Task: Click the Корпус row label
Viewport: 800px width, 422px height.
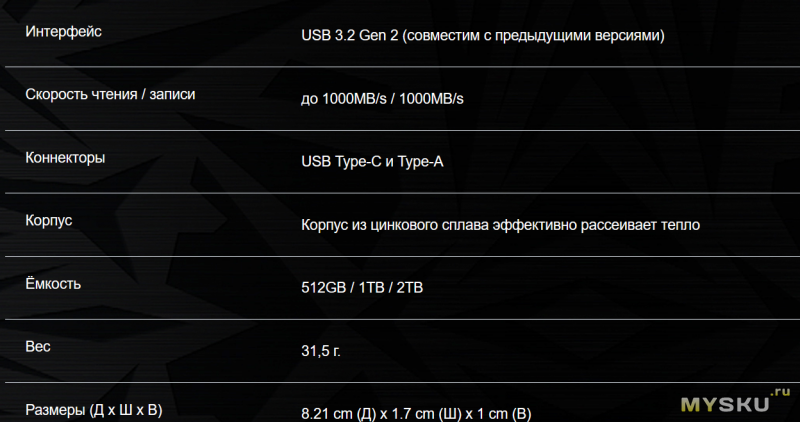Action: point(48,220)
